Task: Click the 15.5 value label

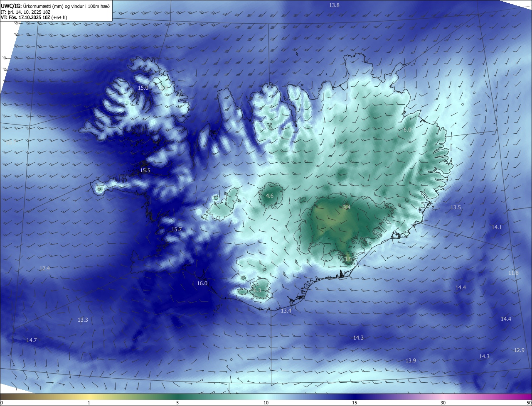Action: click(145, 171)
